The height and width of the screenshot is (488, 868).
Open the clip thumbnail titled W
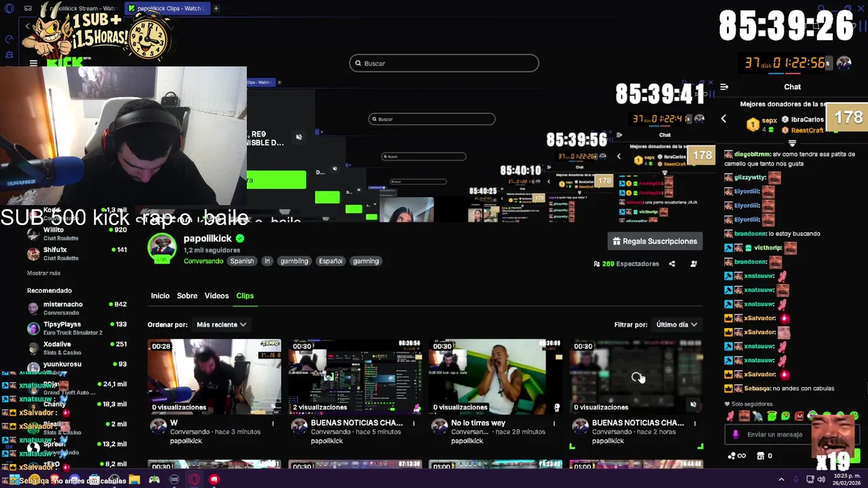214,376
